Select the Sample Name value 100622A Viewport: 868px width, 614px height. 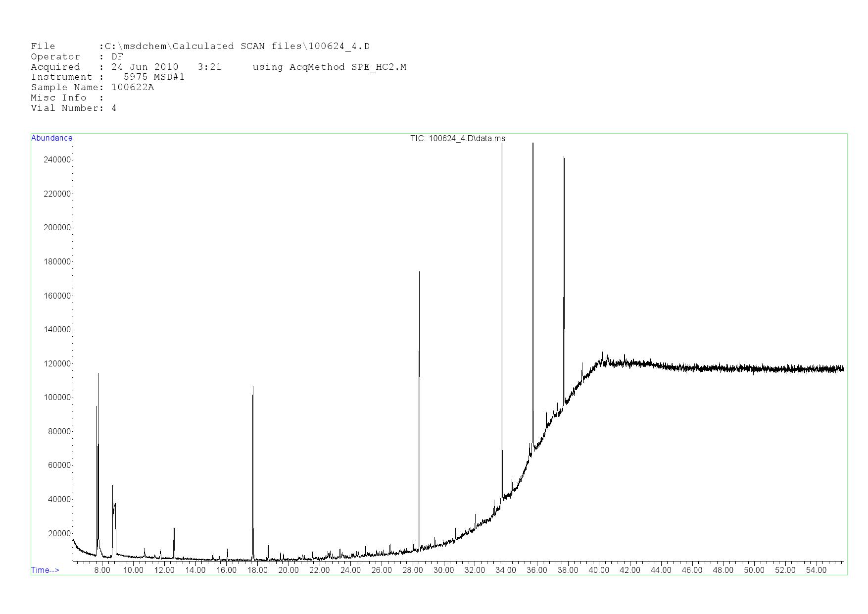[x=133, y=88]
